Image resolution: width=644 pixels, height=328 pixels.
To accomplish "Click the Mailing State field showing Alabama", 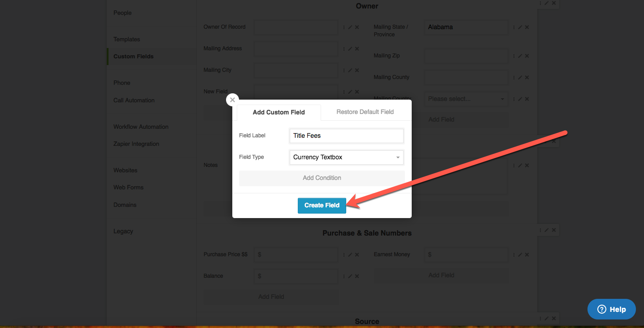I will point(466,27).
